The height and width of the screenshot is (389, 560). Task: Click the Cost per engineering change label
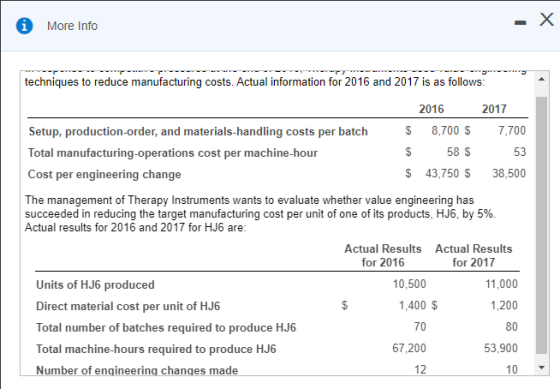tap(104, 175)
